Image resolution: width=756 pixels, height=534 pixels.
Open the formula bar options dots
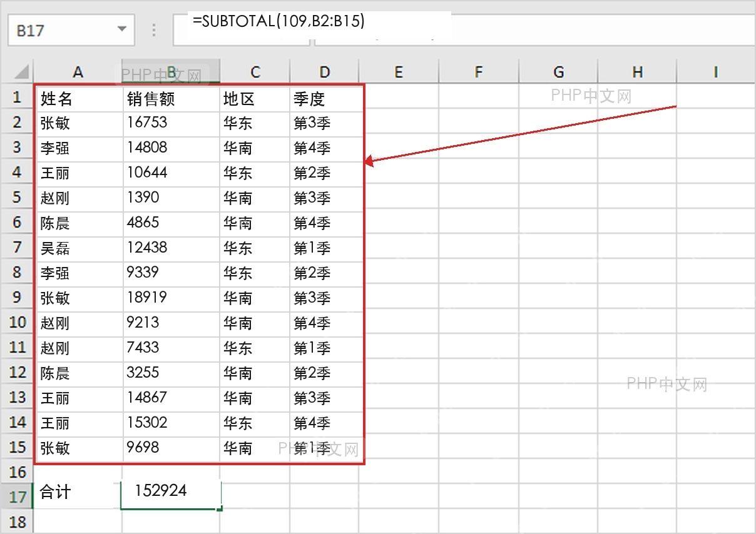click(154, 30)
